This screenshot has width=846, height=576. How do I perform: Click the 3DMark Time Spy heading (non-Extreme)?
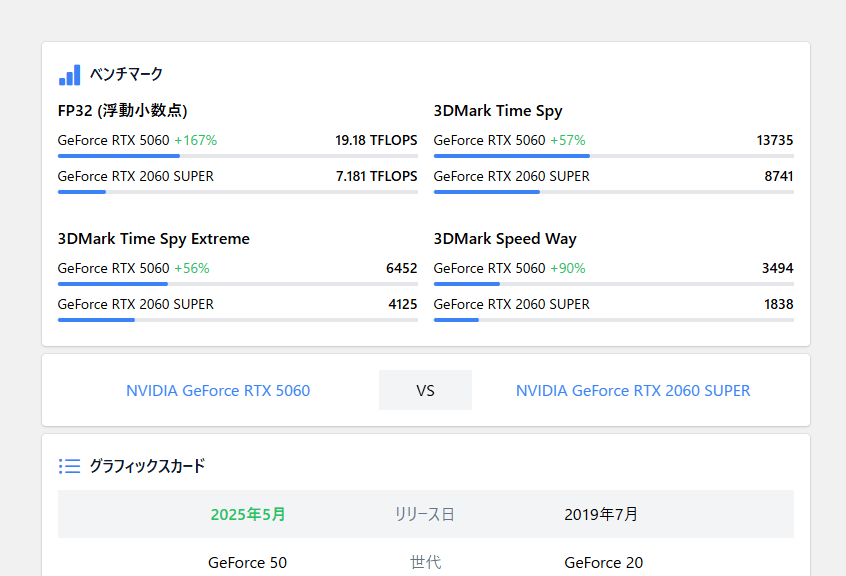click(498, 111)
